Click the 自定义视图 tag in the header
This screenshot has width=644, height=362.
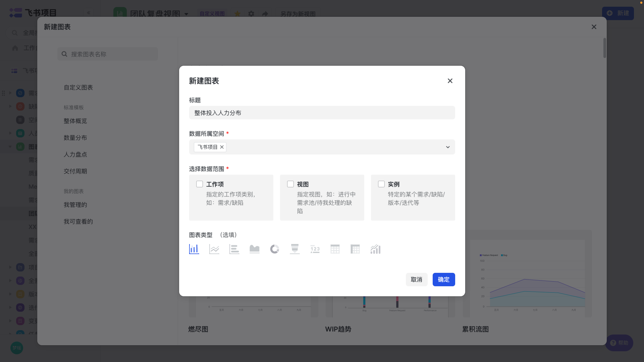pos(212,13)
